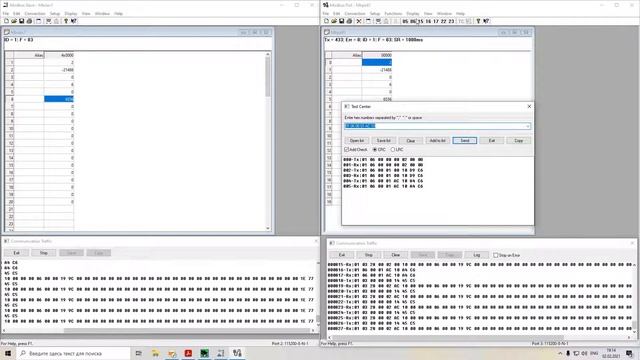Click context help arrow icon in Modbus Poll toolbar
The width and height of the screenshot is (640, 360).
click(486, 21)
